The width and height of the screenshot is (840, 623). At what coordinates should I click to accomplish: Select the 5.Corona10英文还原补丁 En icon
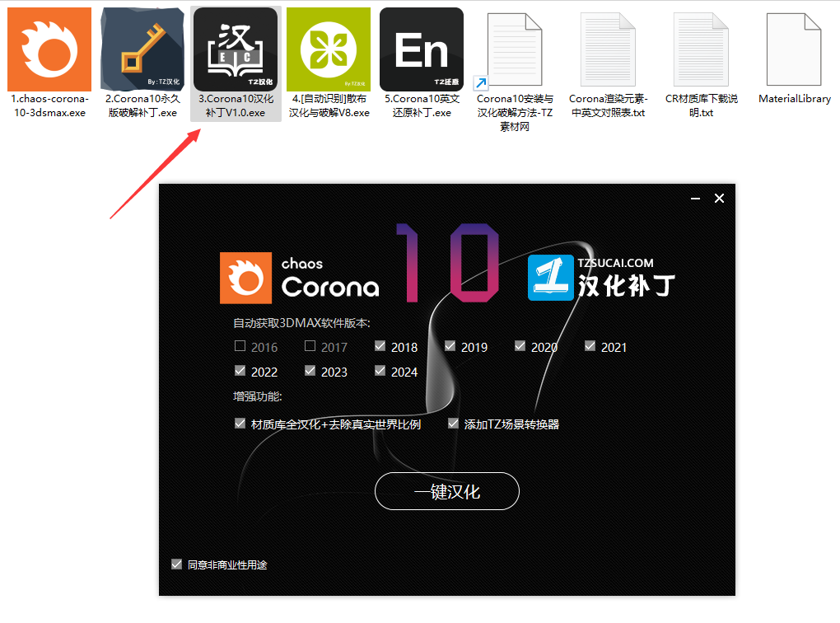422,49
